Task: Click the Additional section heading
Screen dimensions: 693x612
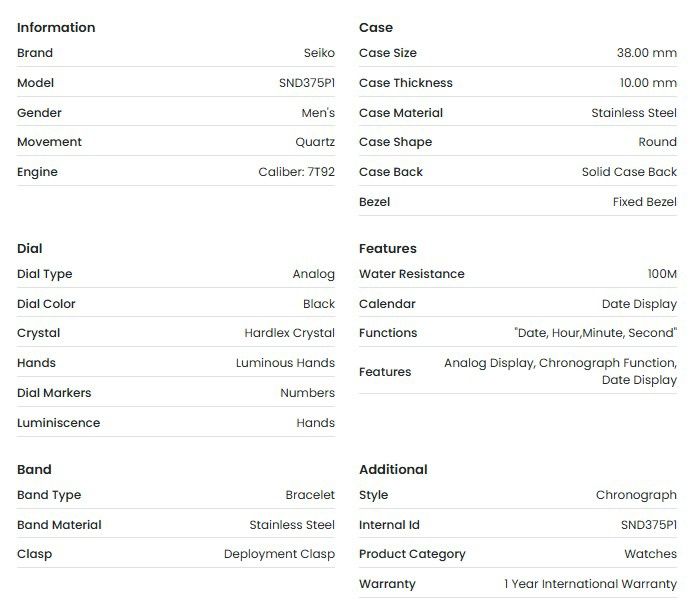Action: [x=393, y=469]
